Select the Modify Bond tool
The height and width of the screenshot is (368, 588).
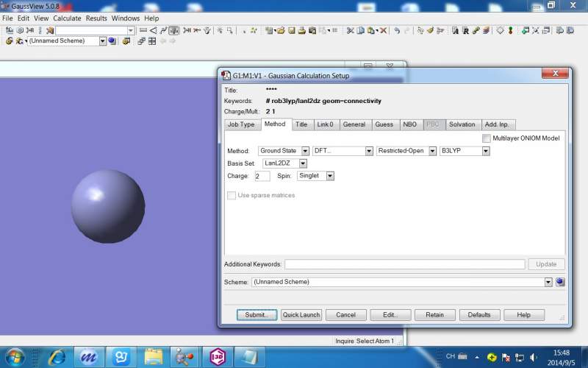[x=143, y=30]
